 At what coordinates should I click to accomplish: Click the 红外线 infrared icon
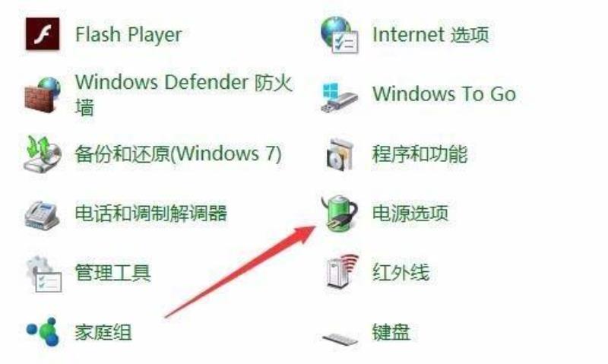tap(341, 271)
